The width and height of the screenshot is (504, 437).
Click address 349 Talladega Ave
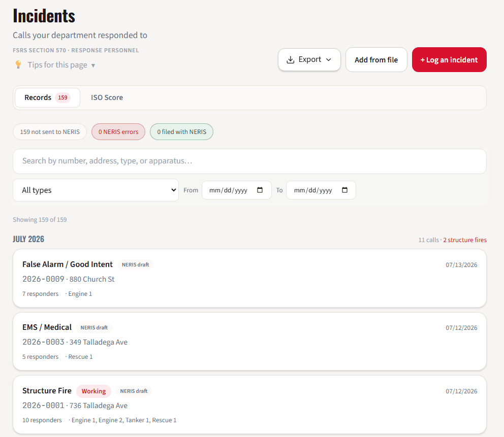click(99, 342)
